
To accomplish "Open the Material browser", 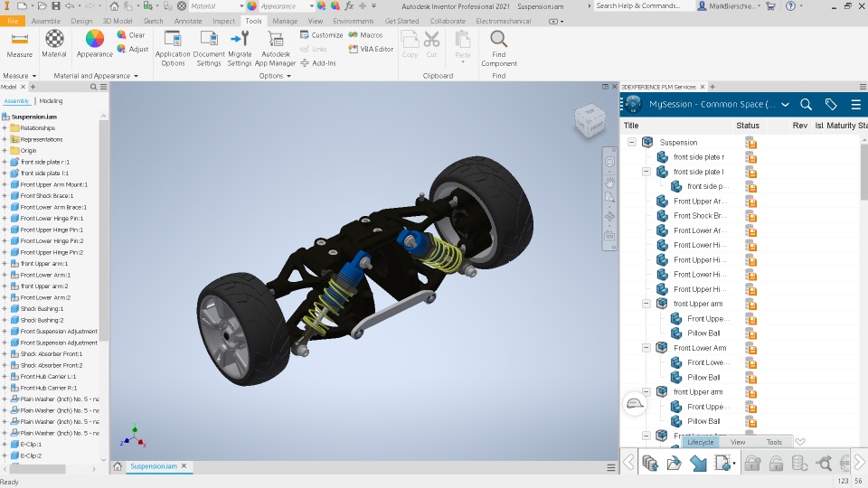I will click(x=54, y=44).
